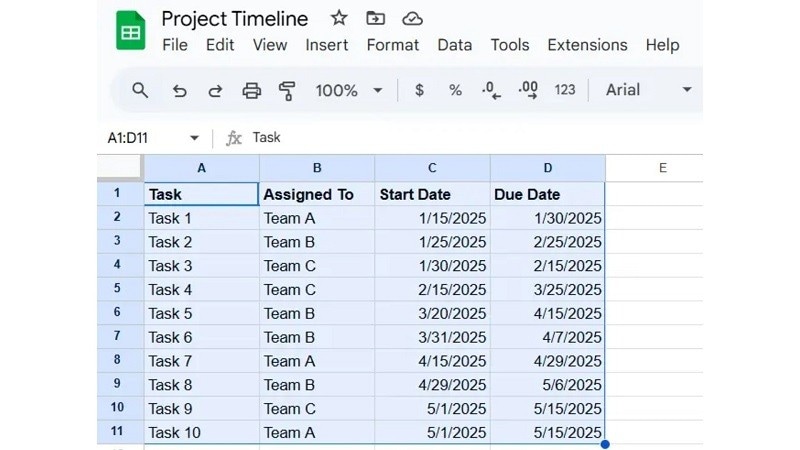Click Team C in row 4
Screen dimensions: 800x450
click(x=317, y=266)
